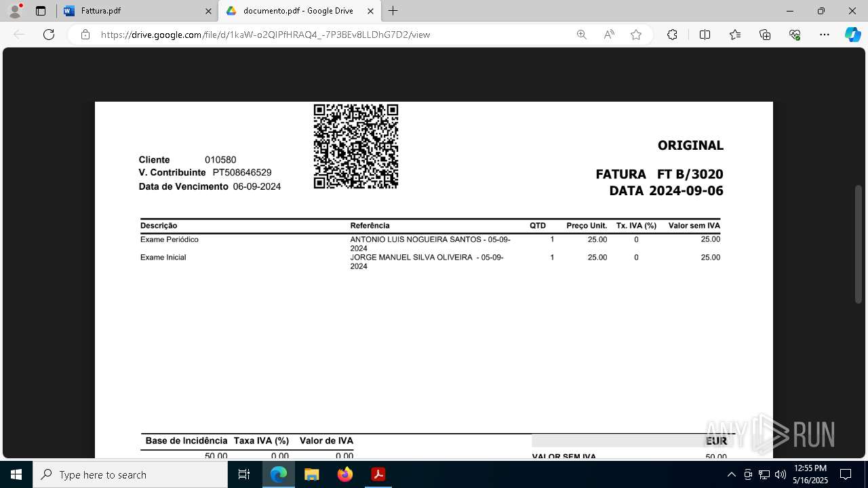868x488 pixels.
Task: Click the Preço Unit. column header
Action: [x=587, y=226]
